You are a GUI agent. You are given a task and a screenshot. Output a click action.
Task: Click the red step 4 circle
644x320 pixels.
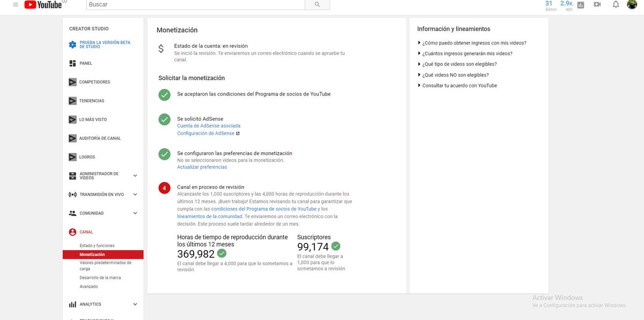tap(164, 188)
